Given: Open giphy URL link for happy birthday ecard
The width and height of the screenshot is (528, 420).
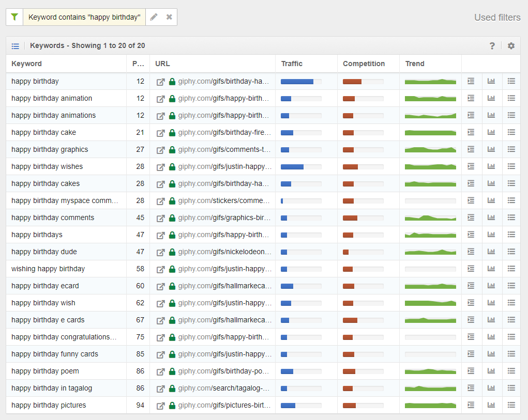Looking at the screenshot, I should click(x=224, y=286).
